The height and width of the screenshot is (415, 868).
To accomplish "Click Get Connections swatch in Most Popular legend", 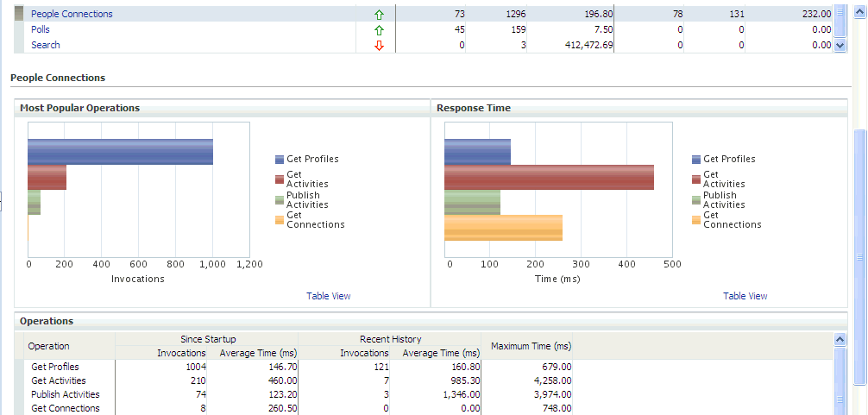I will pos(280,220).
